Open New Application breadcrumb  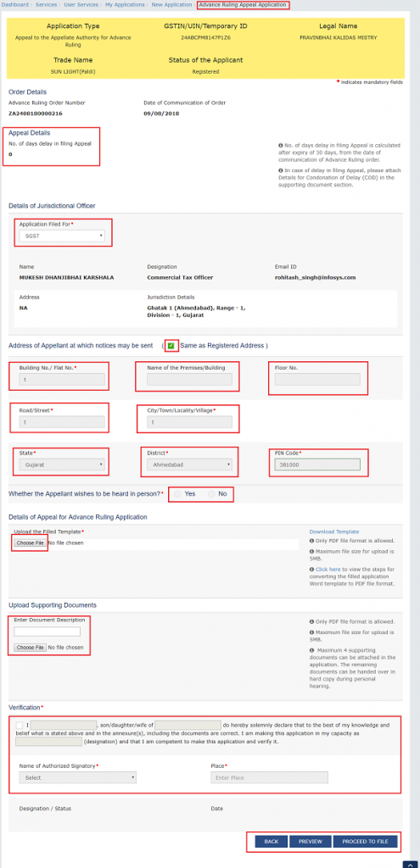171,4
